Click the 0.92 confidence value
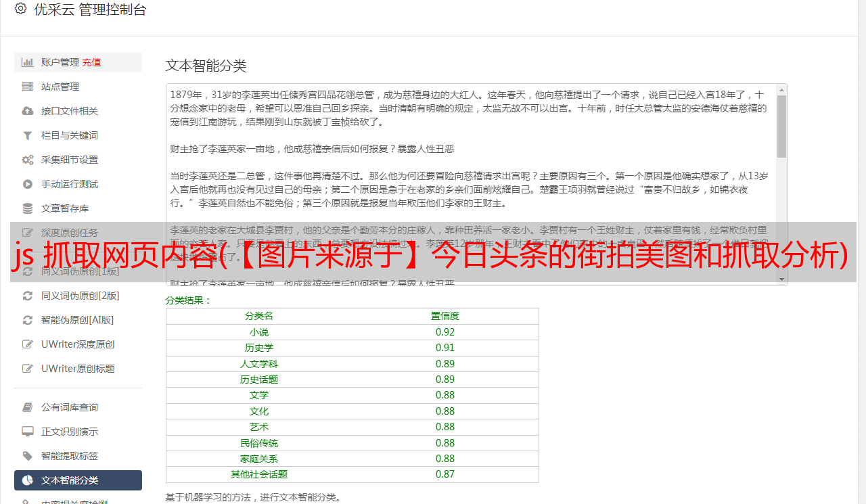866x504 pixels. point(445,332)
